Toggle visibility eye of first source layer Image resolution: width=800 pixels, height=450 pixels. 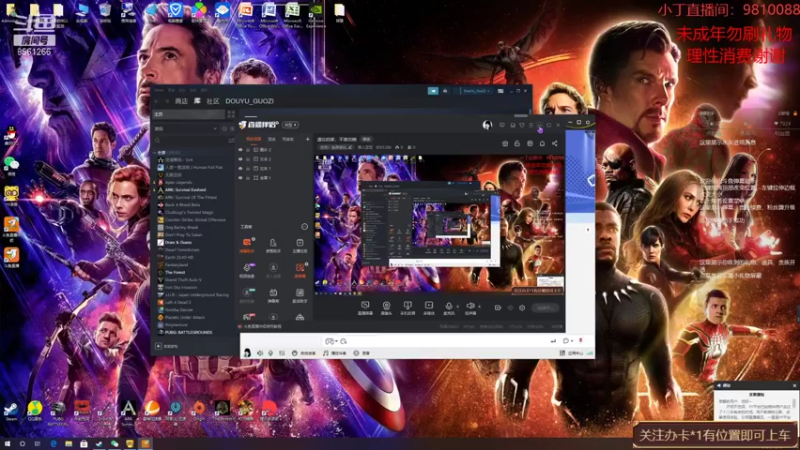(x=240, y=150)
